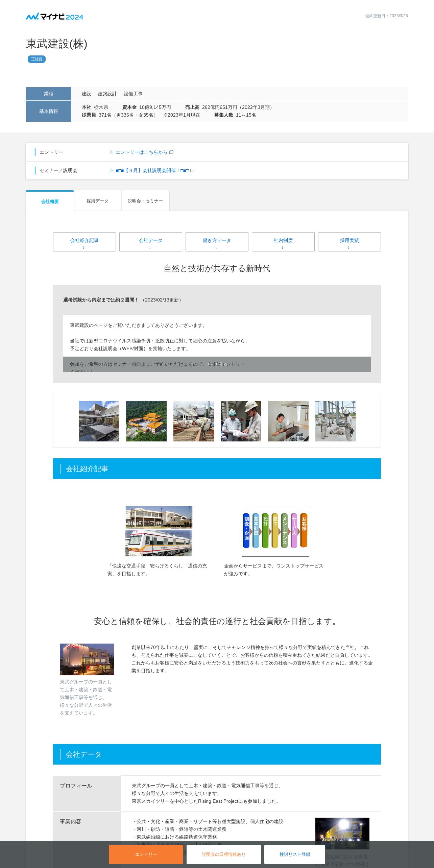Open the エントリーはこちらから link

coord(141,152)
